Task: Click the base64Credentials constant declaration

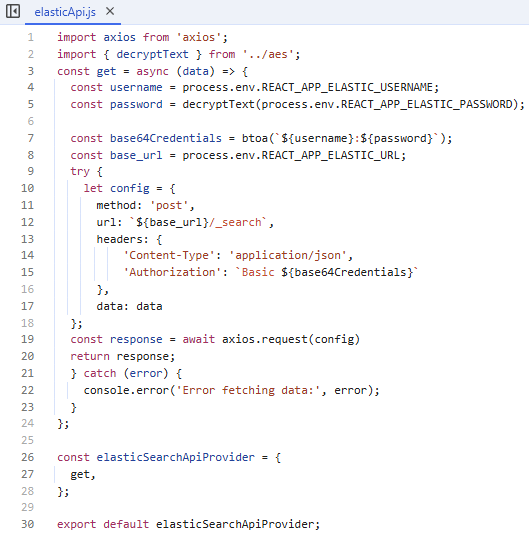Action: 166,138
